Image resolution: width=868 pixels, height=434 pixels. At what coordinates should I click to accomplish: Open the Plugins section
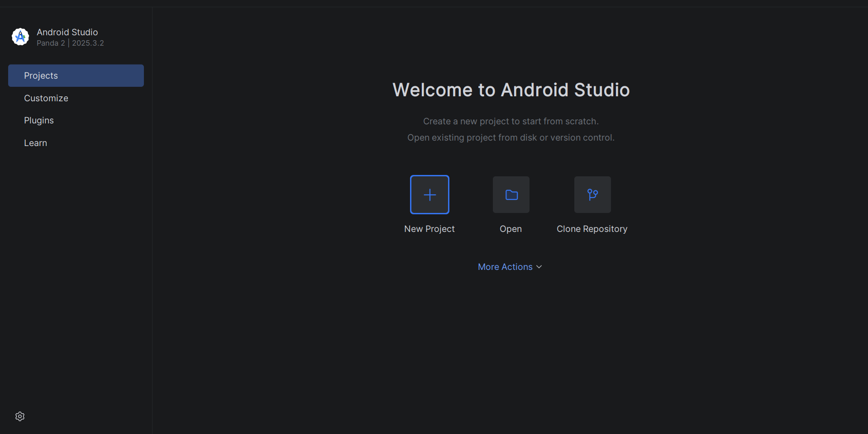(38, 120)
